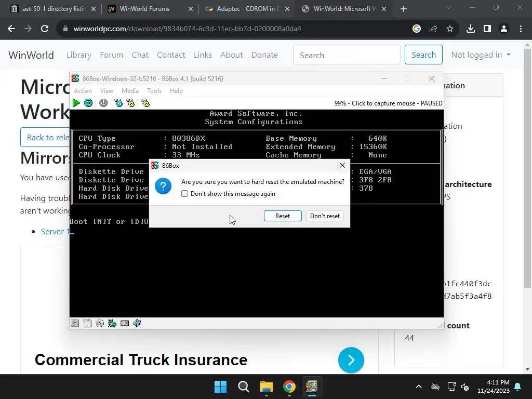Open a new browser tab
This screenshot has width=532, height=399.
(403, 9)
